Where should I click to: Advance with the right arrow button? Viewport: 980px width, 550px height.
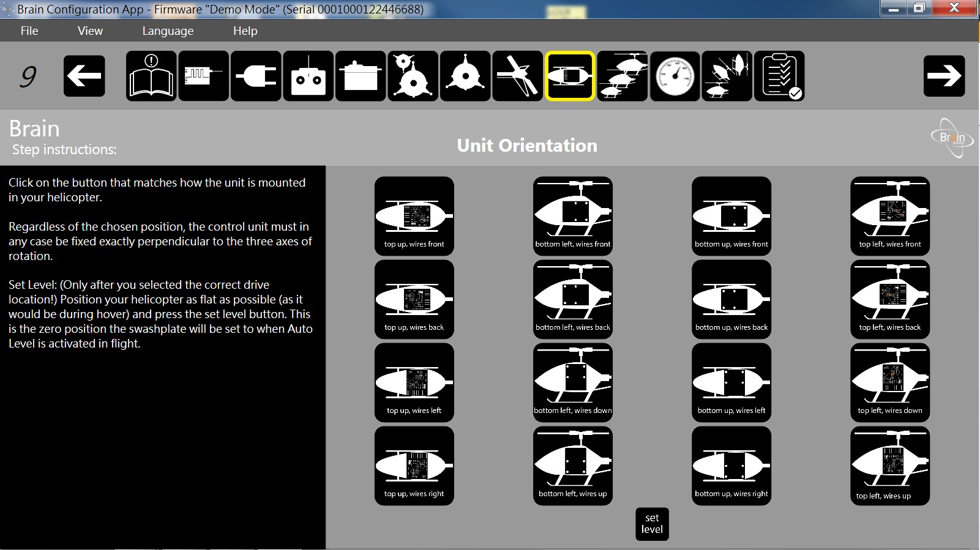coord(944,76)
